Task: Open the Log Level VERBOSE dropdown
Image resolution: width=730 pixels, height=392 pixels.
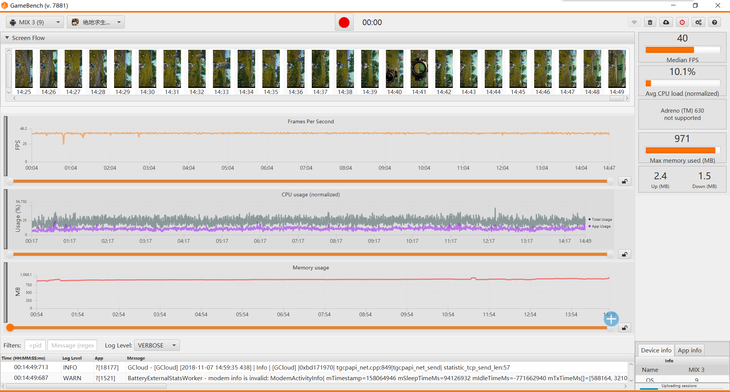Action: (157, 345)
